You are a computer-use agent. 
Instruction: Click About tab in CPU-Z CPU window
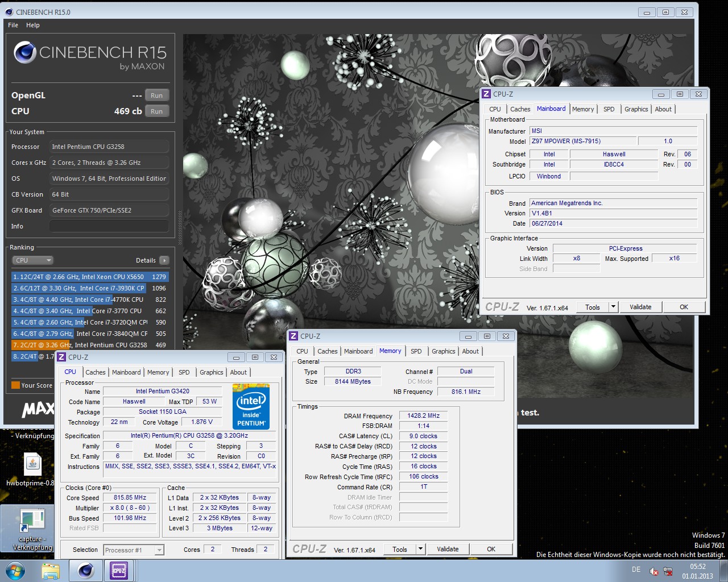point(238,372)
